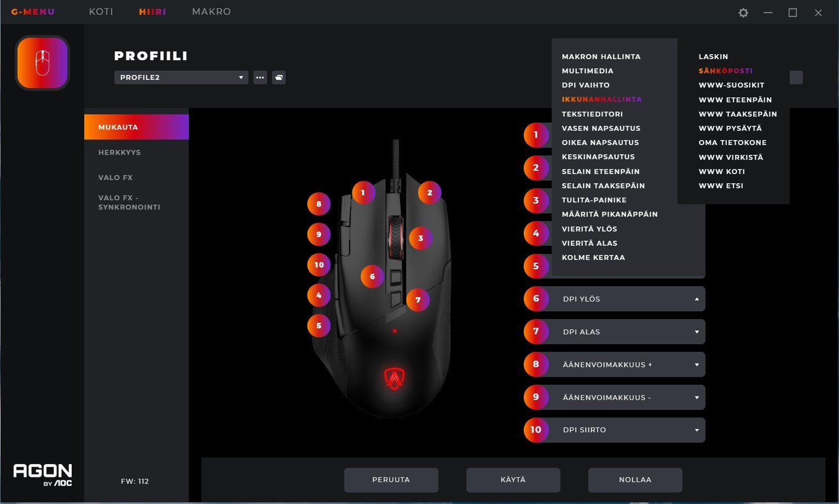839x504 pixels.
Task: Click the number 10 badge beside DPI SIIRTO
Action: click(536, 430)
